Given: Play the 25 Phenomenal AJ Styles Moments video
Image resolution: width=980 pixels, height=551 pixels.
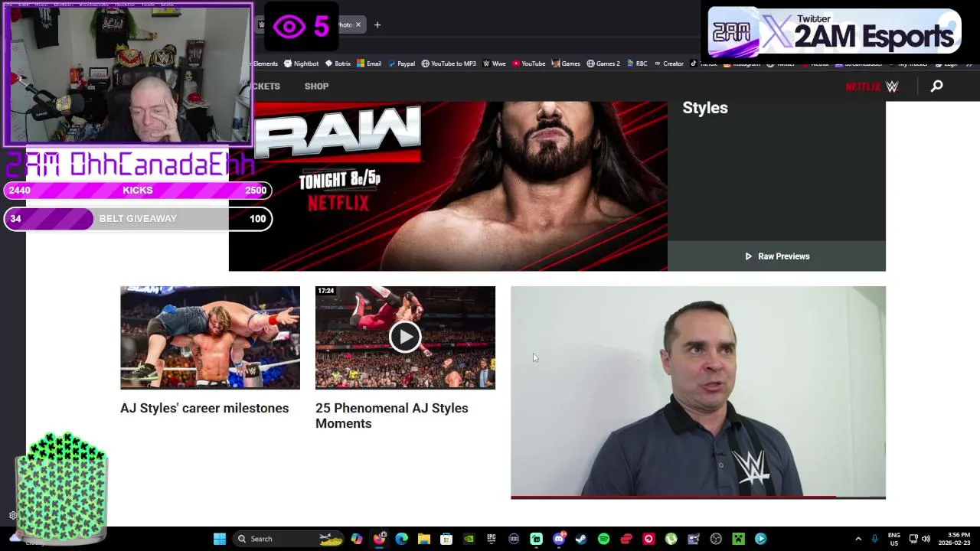Looking at the screenshot, I should [x=405, y=337].
